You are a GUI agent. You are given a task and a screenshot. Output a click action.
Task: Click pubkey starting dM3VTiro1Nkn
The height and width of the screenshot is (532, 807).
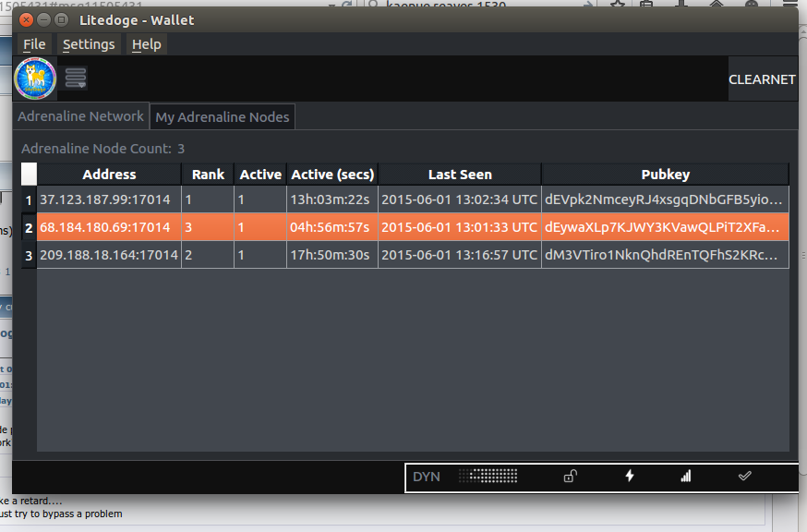665,256
